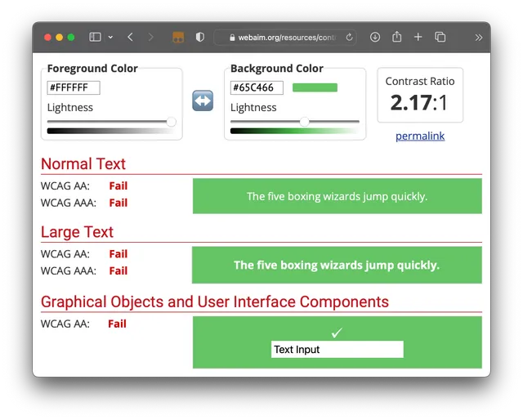
Task: Open the contrast ratio permalink
Action: (420, 136)
